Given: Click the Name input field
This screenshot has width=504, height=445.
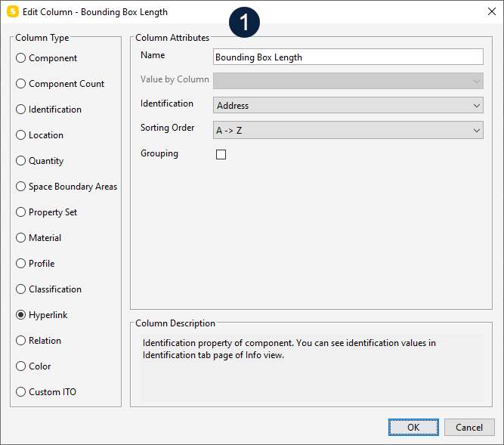Looking at the screenshot, I should coord(348,57).
